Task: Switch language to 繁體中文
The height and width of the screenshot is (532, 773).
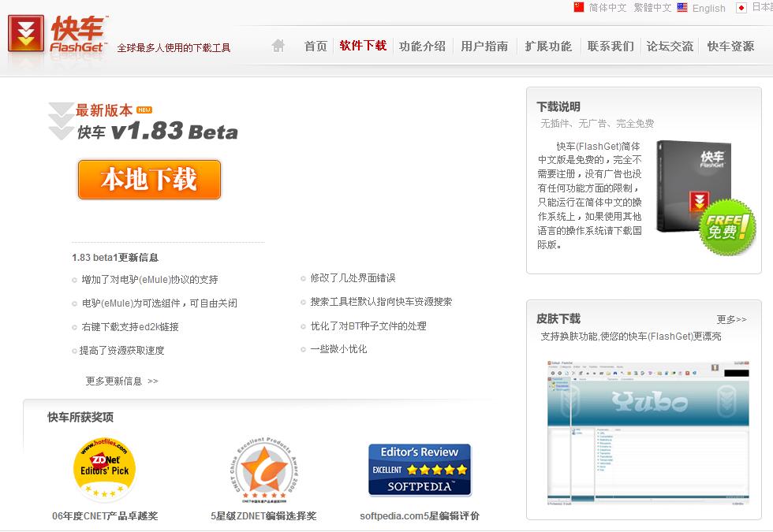Action: point(652,8)
